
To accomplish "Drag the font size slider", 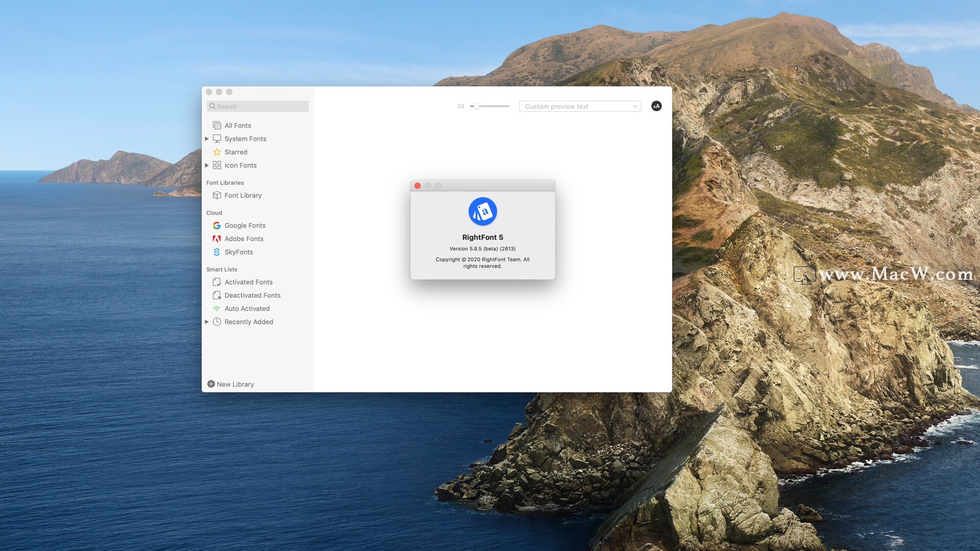I will 475,106.
